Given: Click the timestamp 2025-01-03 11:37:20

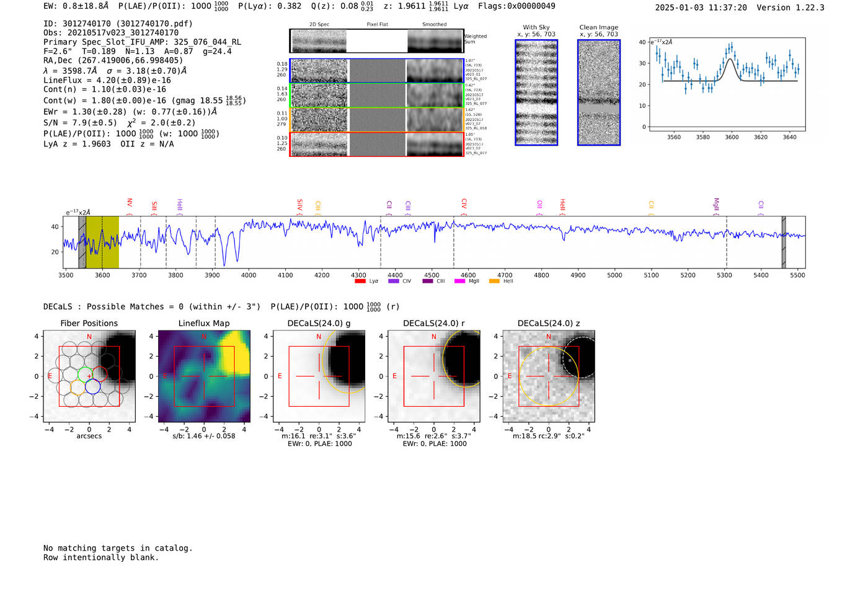Looking at the screenshot, I should [x=701, y=7].
